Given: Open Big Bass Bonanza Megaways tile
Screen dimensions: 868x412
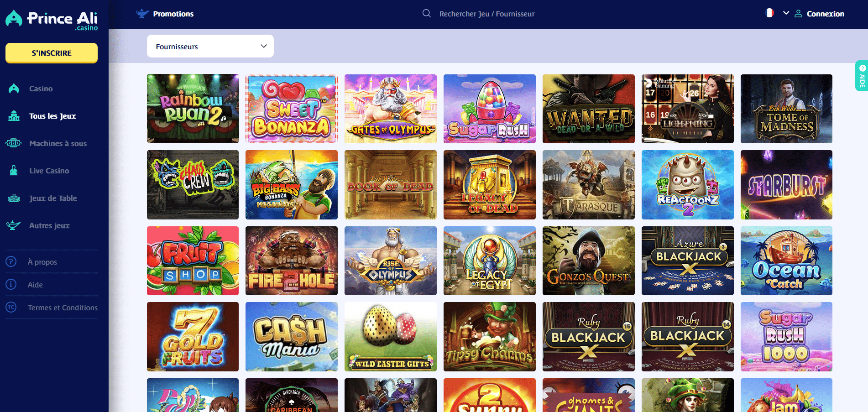Looking at the screenshot, I should point(292,185).
